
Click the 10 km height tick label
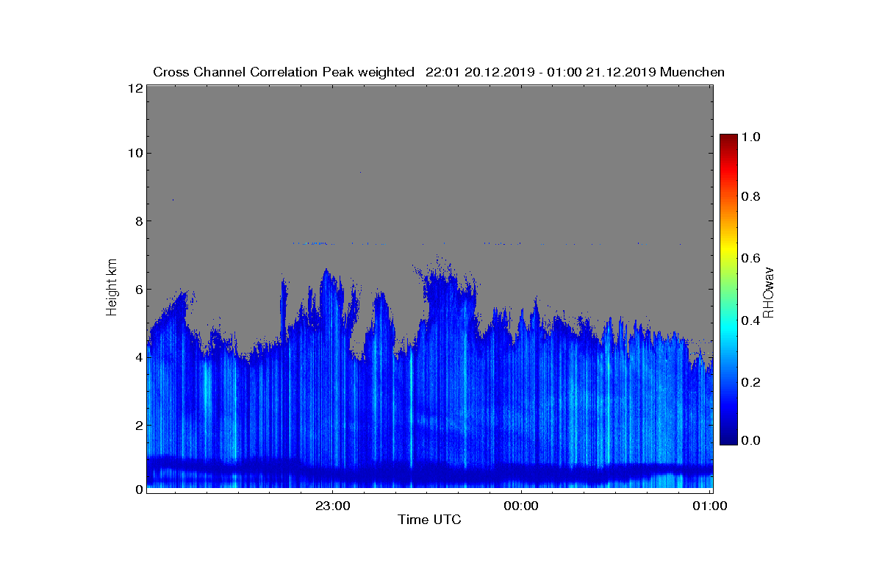click(135, 153)
